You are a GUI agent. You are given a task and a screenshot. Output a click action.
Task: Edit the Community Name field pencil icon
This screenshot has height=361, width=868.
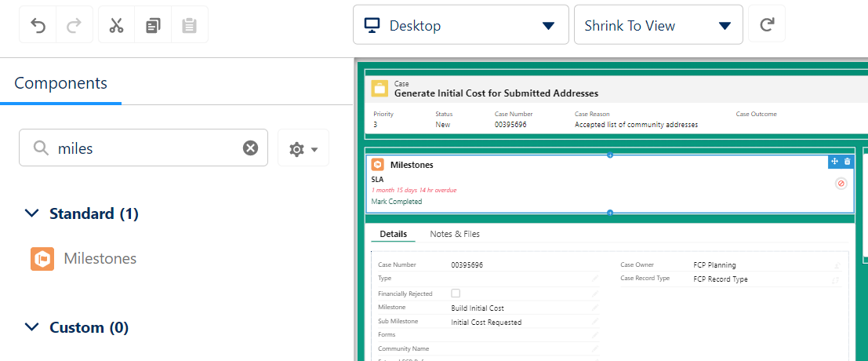(x=595, y=348)
